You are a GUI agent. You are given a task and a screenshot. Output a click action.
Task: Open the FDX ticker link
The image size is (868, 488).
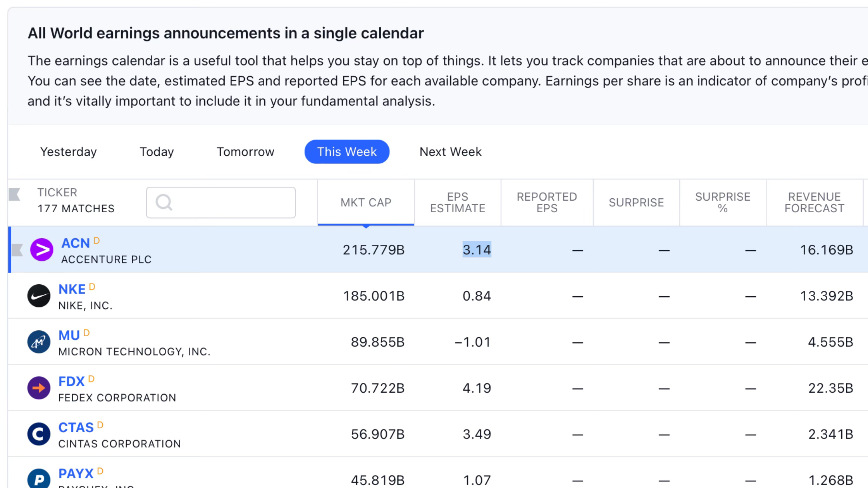point(71,381)
